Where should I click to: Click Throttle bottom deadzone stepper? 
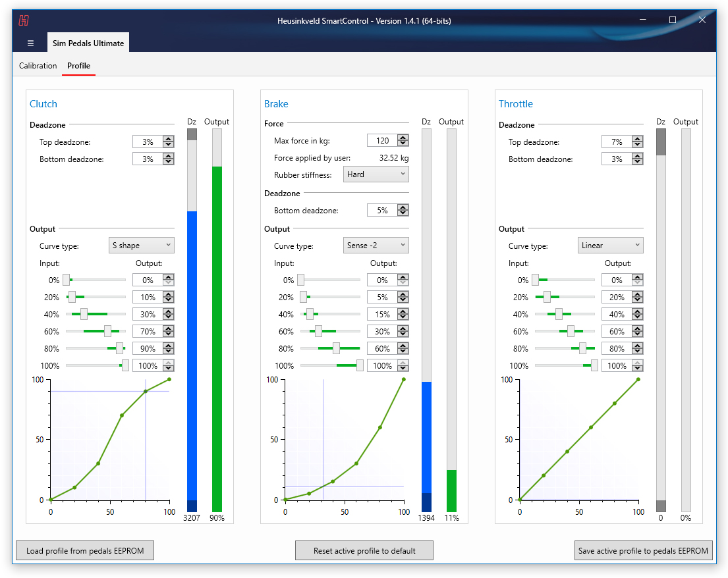[638, 159]
